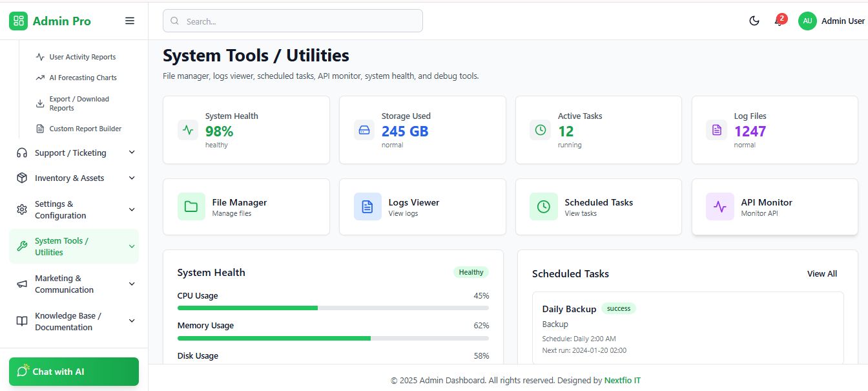
Task: Open the notifications bell
Action: click(x=779, y=21)
